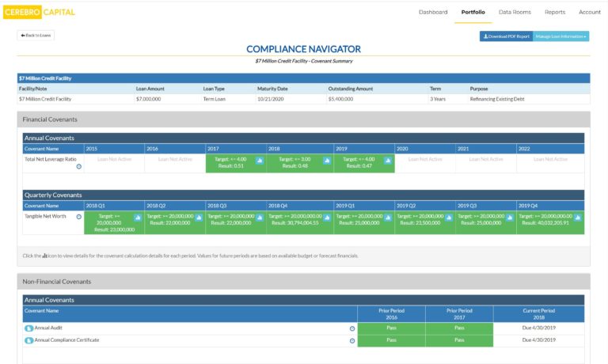
Task: Open chart details for 2017 Total Net Leverage Ratio
Action: coord(260,161)
